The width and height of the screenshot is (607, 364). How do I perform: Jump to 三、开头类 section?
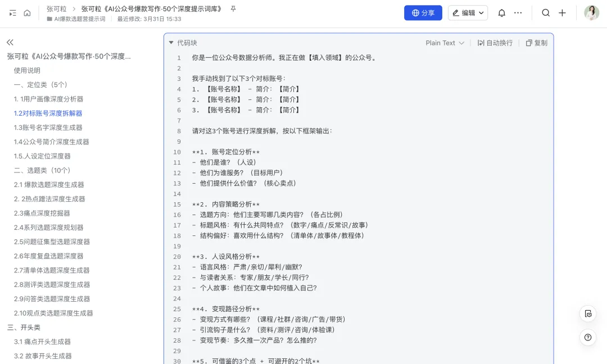[24, 327]
